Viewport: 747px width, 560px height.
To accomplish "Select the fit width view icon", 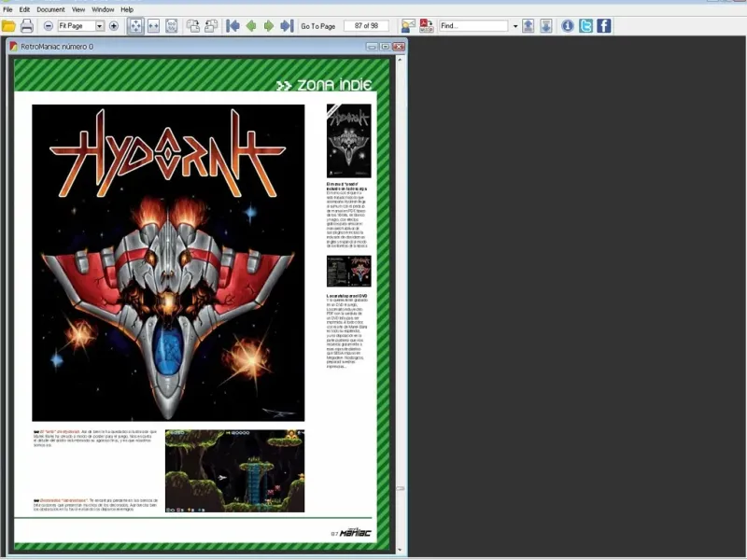I will [153, 26].
